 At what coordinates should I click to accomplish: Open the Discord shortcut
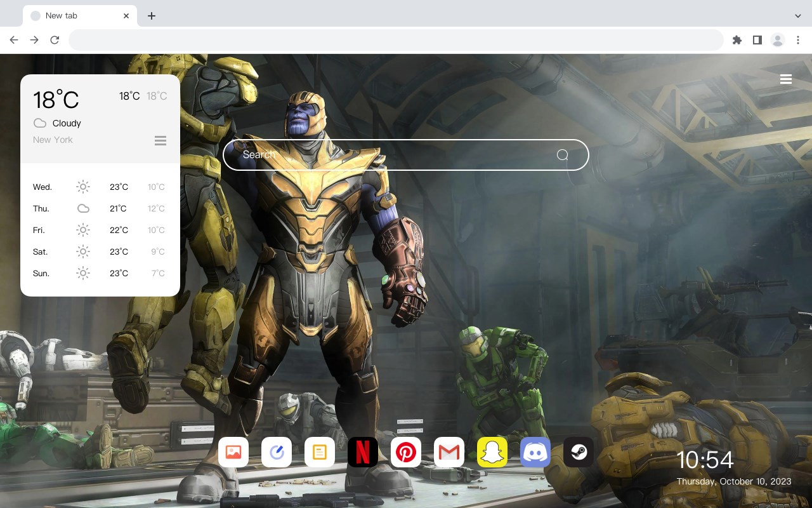pyautogui.click(x=535, y=452)
